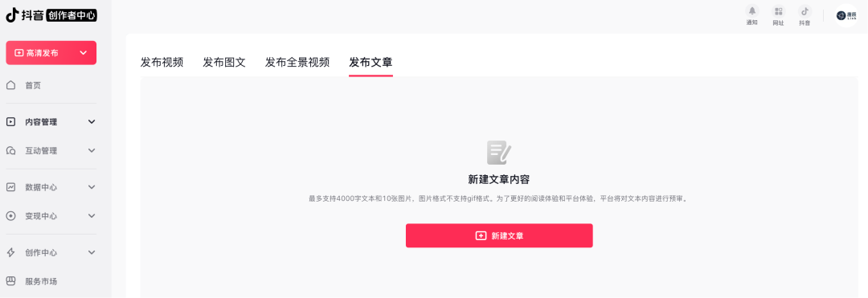Open the user profile avatar
868x298 pixels.
845,15
